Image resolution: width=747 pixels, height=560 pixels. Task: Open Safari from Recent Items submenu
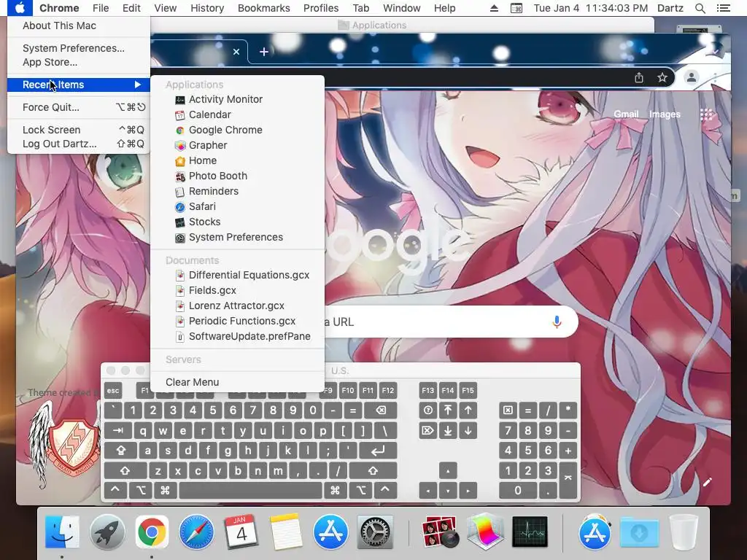click(237, 206)
